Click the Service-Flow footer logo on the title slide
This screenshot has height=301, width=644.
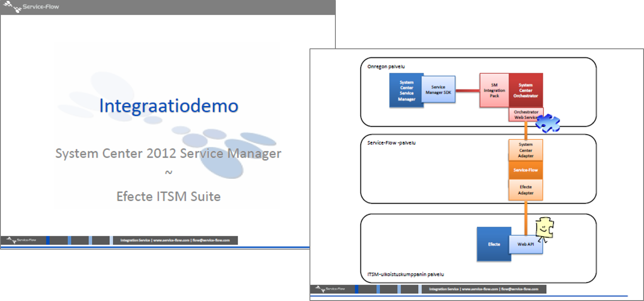click(x=24, y=240)
